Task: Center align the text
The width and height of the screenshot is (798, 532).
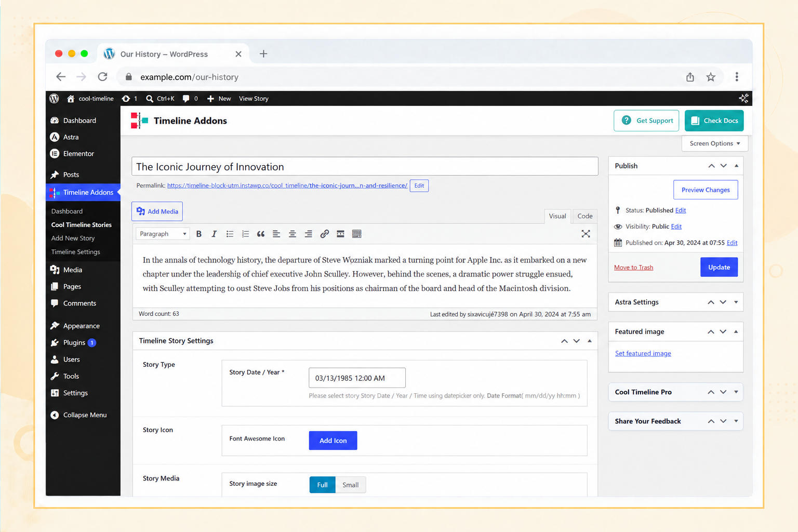Action: coord(292,234)
